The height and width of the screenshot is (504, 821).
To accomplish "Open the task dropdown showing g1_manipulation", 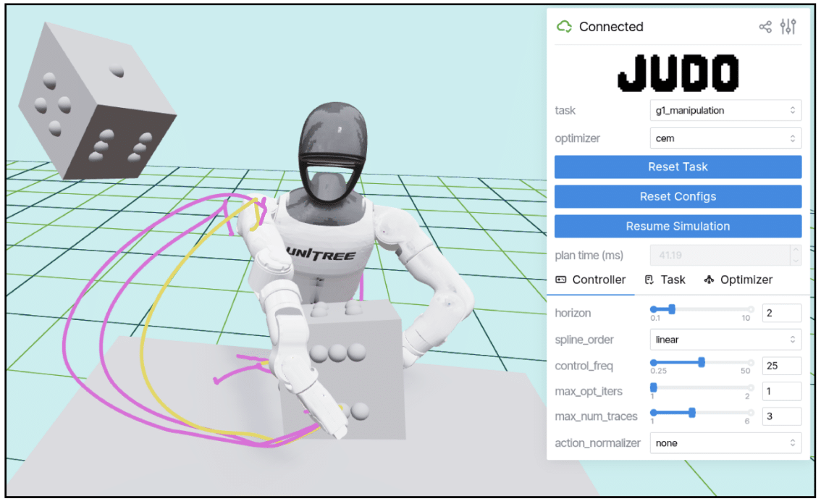I will click(725, 111).
